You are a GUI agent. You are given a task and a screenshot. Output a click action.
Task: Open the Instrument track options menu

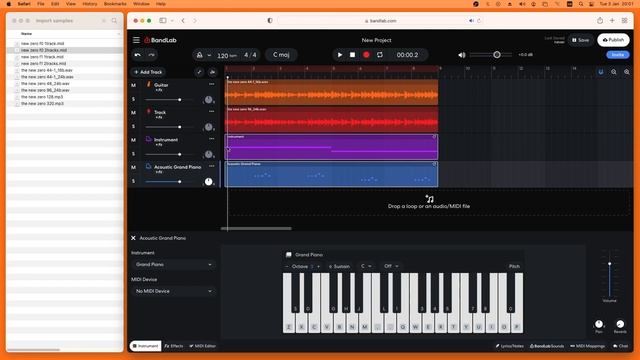pyautogui.click(x=211, y=139)
